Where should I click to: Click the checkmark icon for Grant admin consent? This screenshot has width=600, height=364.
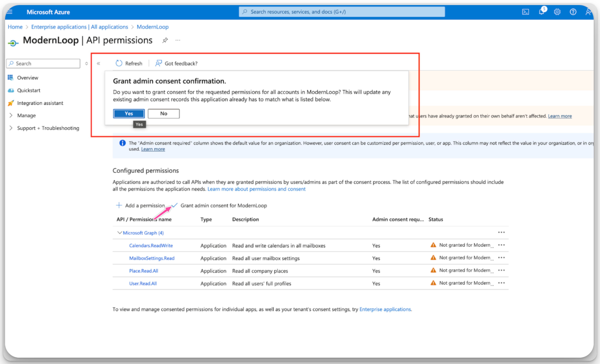coord(175,205)
